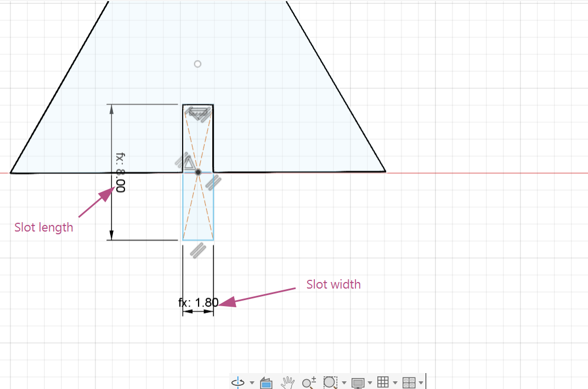Expand the Display Settings dropdown arrow
This screenshot has width=588, height=389.
point(370,383)
